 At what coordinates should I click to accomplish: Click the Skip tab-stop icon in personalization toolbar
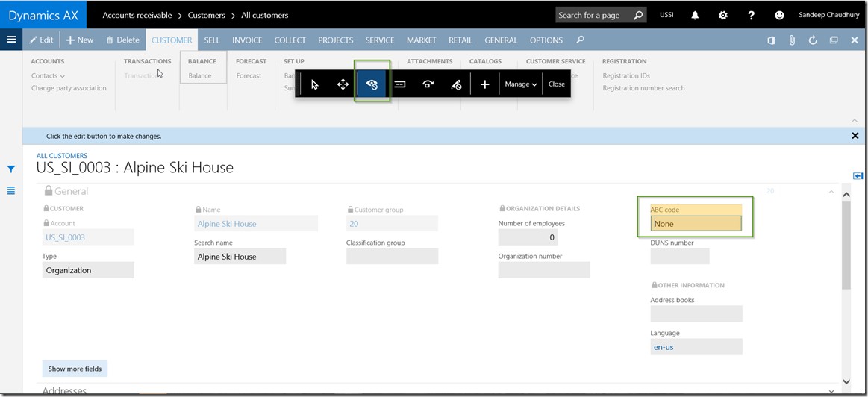point(428,84)
